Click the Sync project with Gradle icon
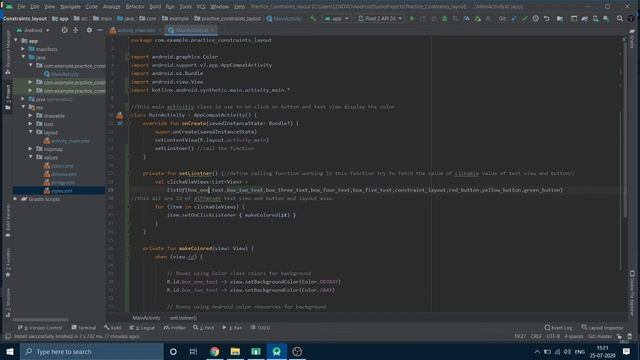The height and width of the screenshot is (360, 640). tap(584, 19)
